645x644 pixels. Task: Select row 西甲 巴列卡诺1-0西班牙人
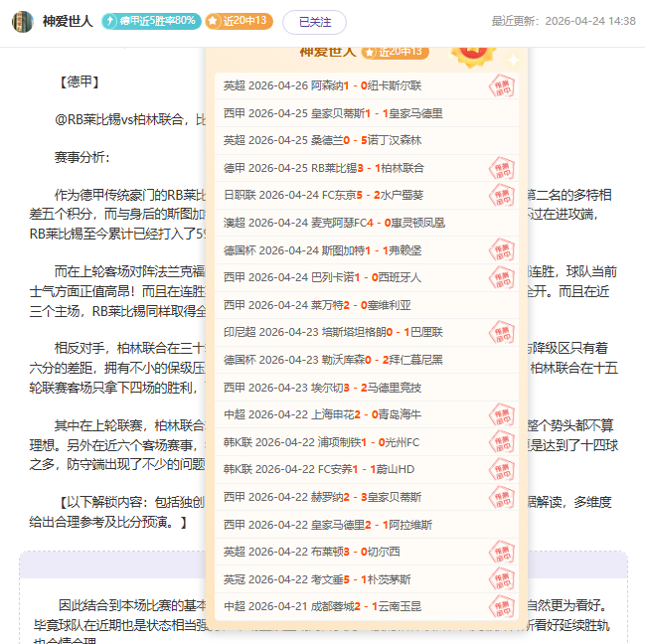(367, 277)
